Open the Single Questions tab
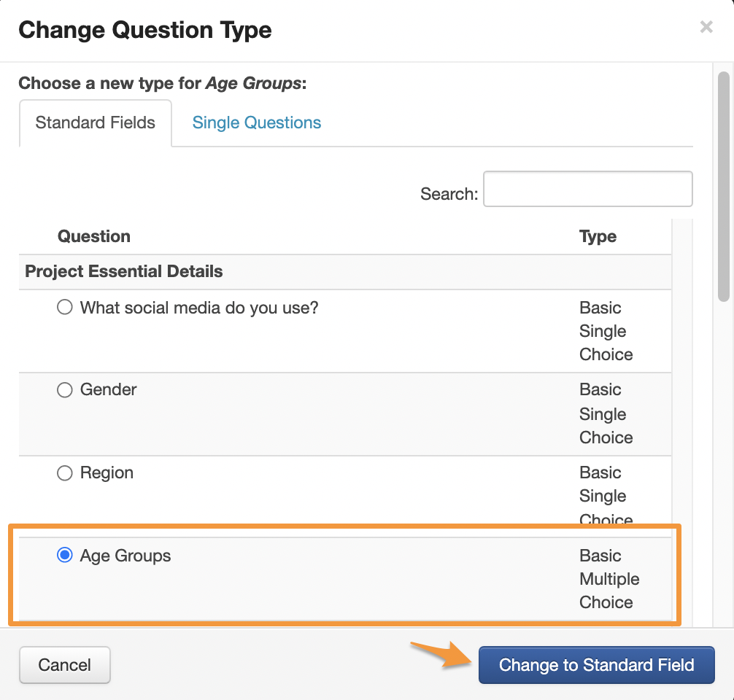This screenshot has height=700, width=734. (256, 122)
